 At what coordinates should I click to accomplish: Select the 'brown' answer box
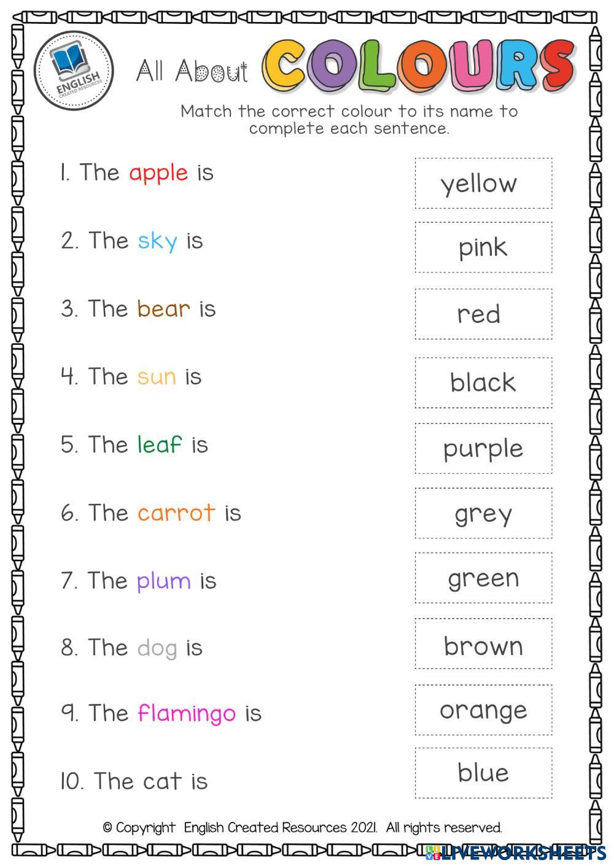483,646
